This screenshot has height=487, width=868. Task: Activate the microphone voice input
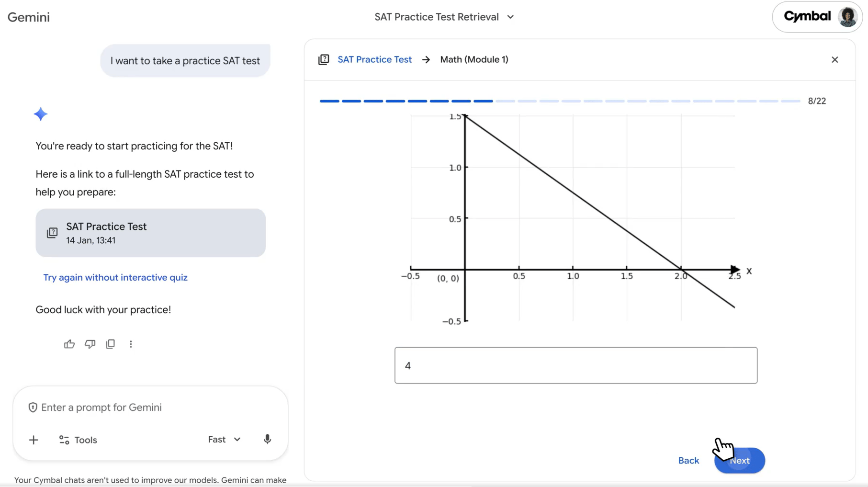click(x=267, y=439)
